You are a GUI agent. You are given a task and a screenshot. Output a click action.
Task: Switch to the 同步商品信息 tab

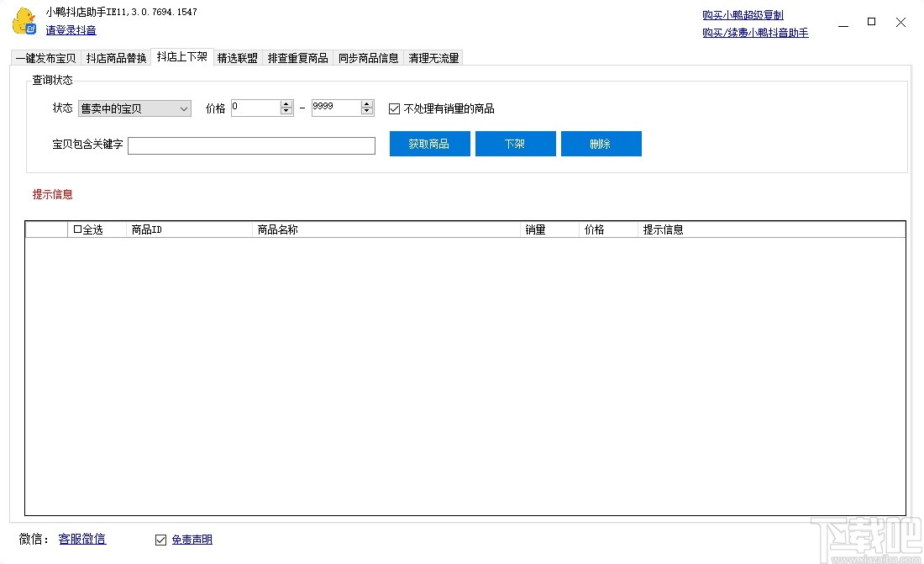pos(368,58)
